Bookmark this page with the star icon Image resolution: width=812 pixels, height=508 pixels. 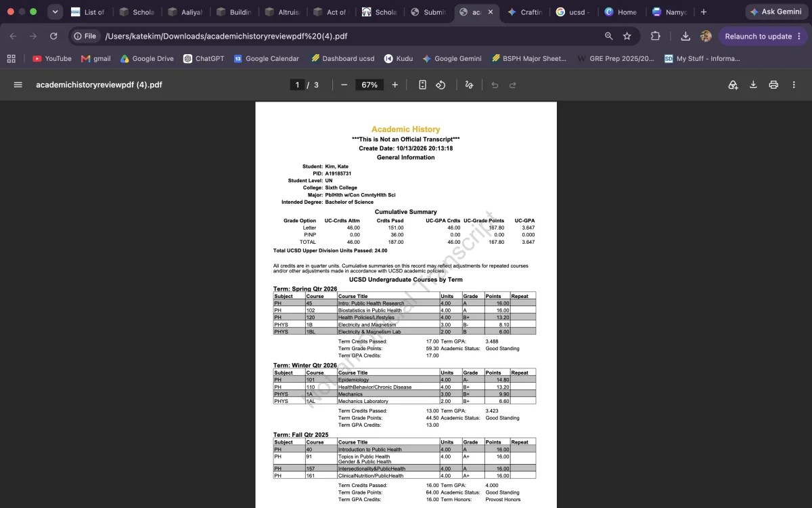[x=627, y=36]
